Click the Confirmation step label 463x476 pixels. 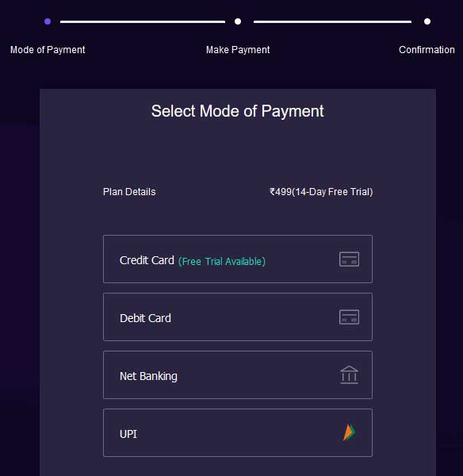tap(427, 50)
